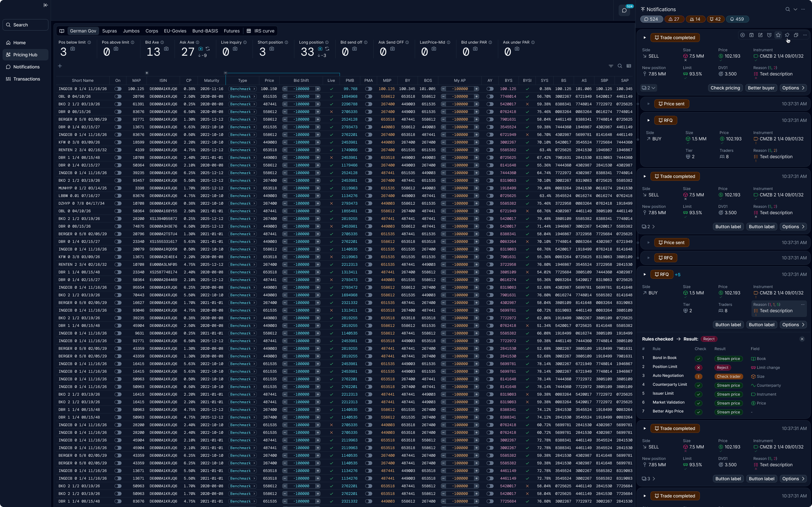Screen dimensions: 812x507
Task: Archive the top notification via box icon
Action: (751, 35)
